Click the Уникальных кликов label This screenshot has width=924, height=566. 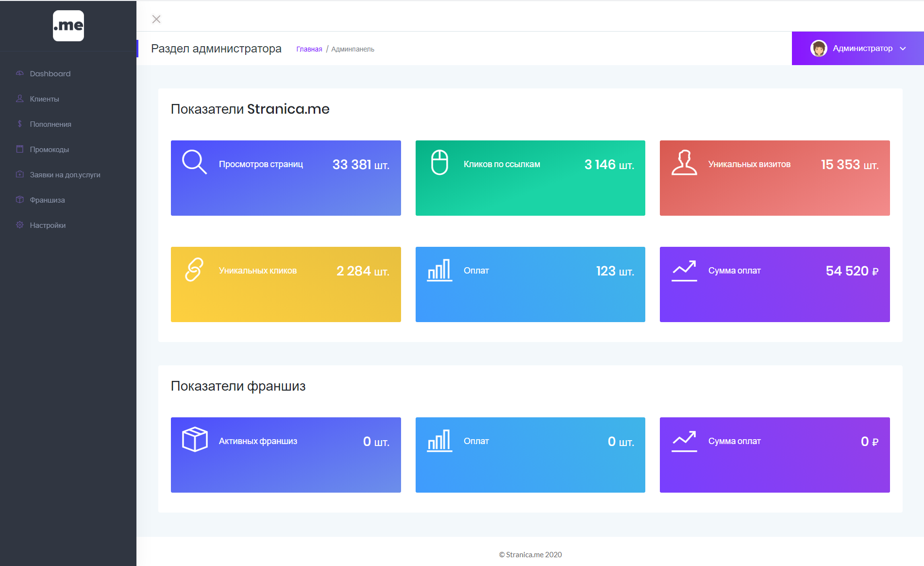[258, 271]
